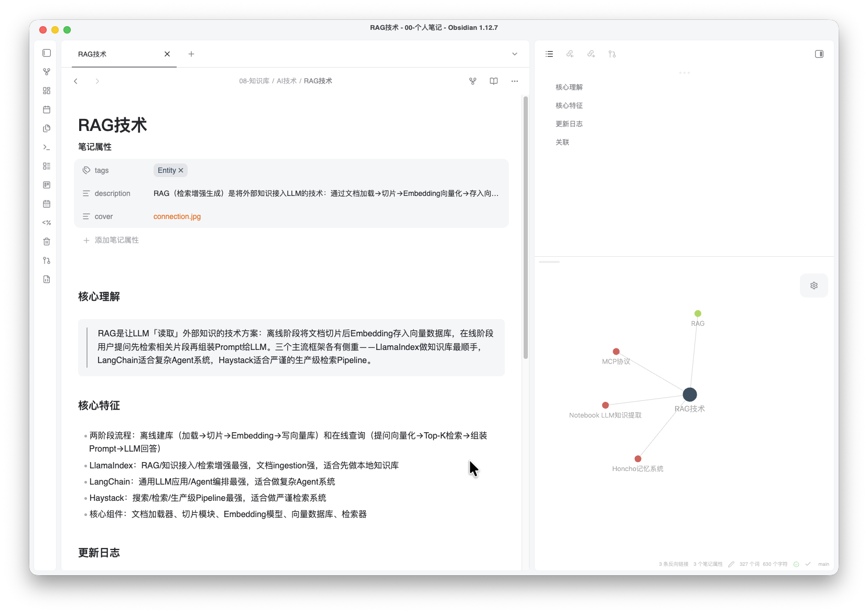Viewport: 868px width, 614px height.
Task: Open a new tab with plus button
Action: pos(191,54)
